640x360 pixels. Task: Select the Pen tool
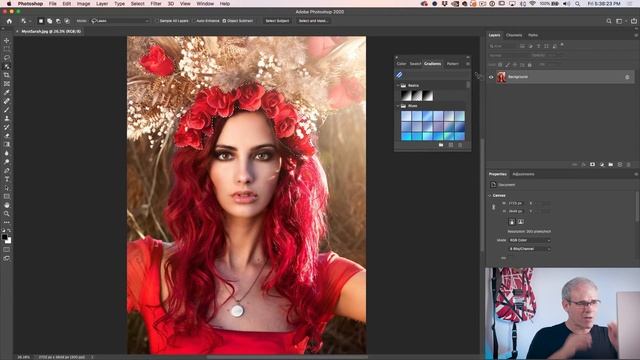pos(7,170)
